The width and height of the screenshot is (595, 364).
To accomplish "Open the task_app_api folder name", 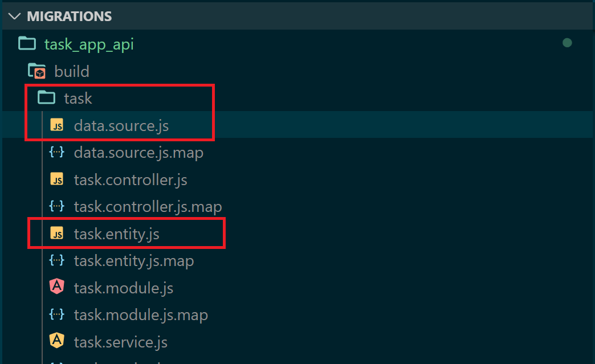I will 89,45.
